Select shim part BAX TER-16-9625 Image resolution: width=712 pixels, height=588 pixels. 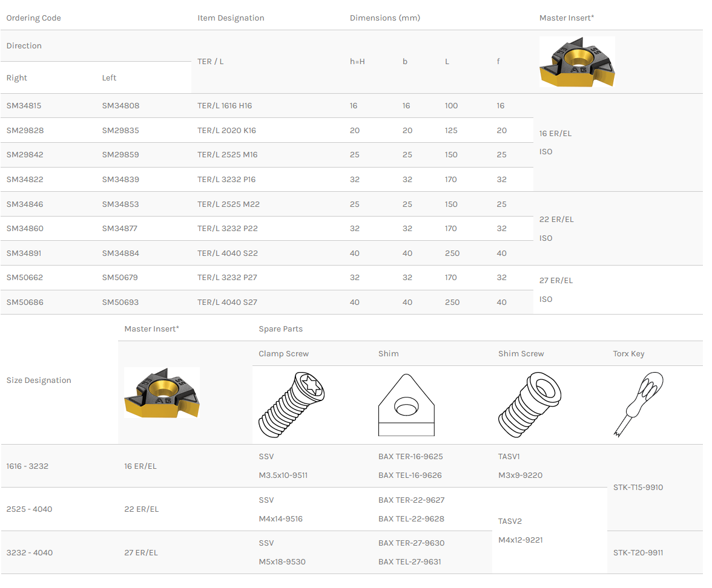[x=410, y=457]
